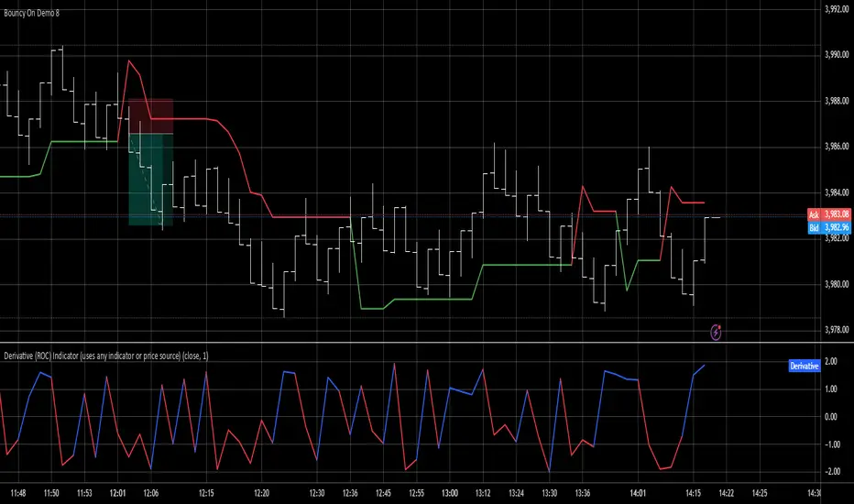This screenshot has width=854, height=504.
Task: Click the 11:50 time axis label
Action: [x=51, y=493]
